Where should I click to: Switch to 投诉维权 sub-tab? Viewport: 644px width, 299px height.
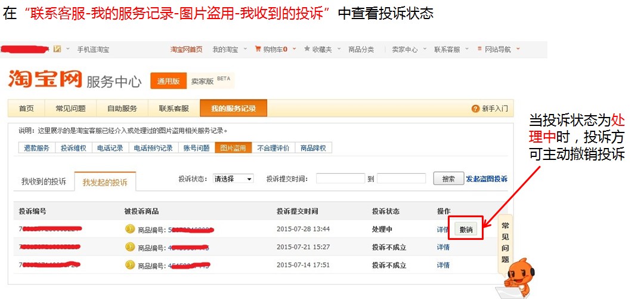(x=73, y=148)
